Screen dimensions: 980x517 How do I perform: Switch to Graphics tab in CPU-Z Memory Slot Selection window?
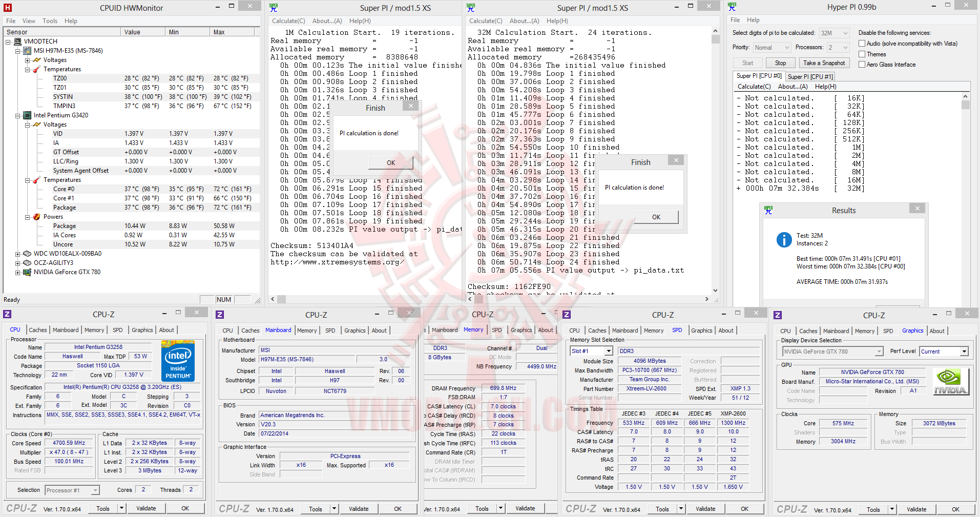pos(702,330)
